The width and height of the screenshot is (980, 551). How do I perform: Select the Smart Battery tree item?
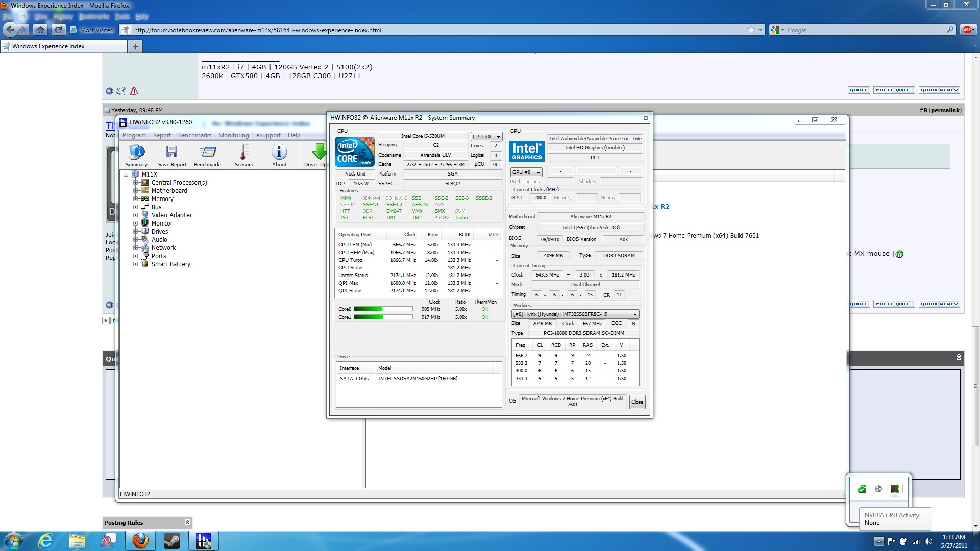(170, 264)
